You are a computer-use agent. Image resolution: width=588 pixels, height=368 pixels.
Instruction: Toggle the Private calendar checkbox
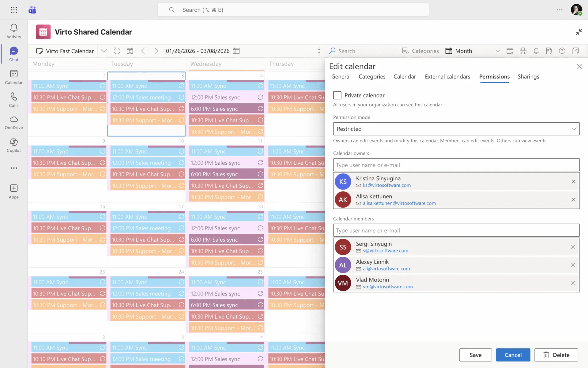(x=337, y=95)
